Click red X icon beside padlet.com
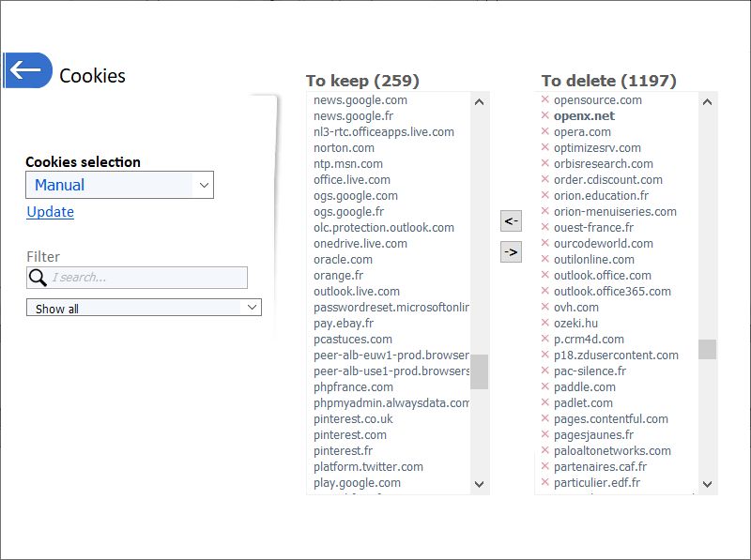The image size is (751, 560). [544, 402]
